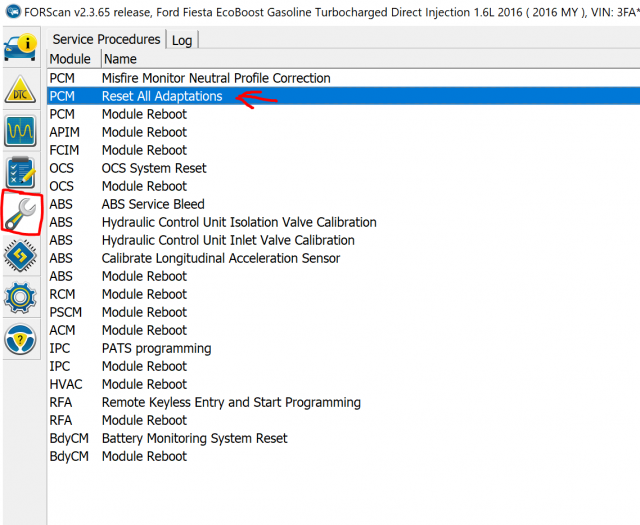Select IPC PATS programming entry
The width and height of the screenshot is (640, 525).
coord(156,348)
